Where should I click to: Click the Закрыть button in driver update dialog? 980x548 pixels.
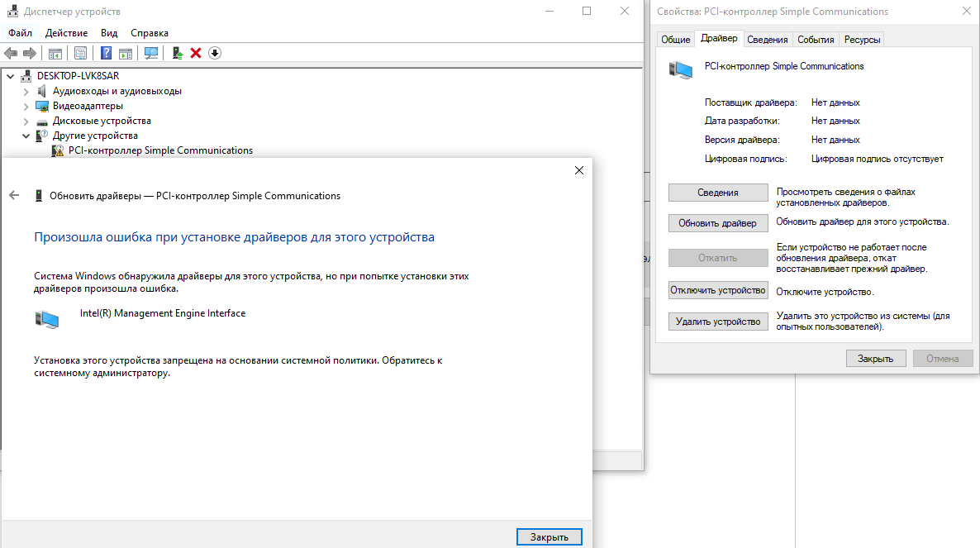549,536
